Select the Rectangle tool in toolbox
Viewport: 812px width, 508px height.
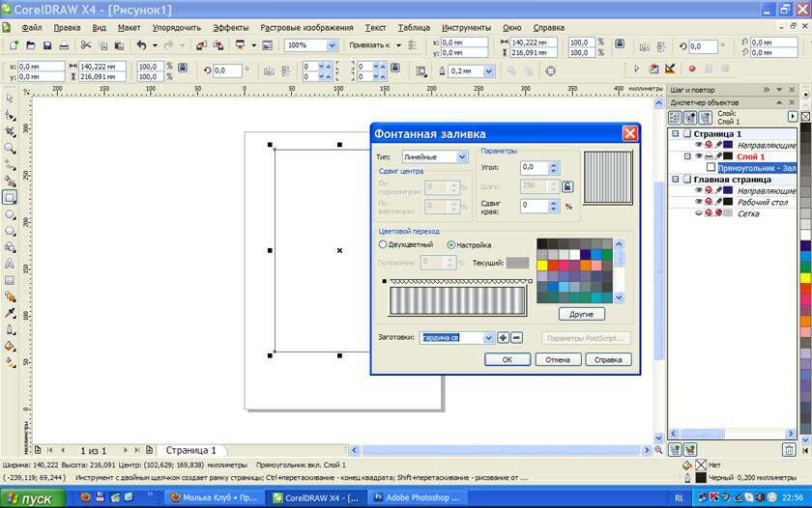click(10, 197)
